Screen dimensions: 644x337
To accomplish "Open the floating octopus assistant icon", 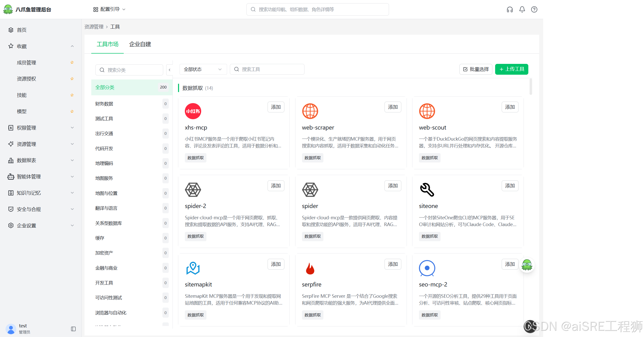I will tap(527, 265).
